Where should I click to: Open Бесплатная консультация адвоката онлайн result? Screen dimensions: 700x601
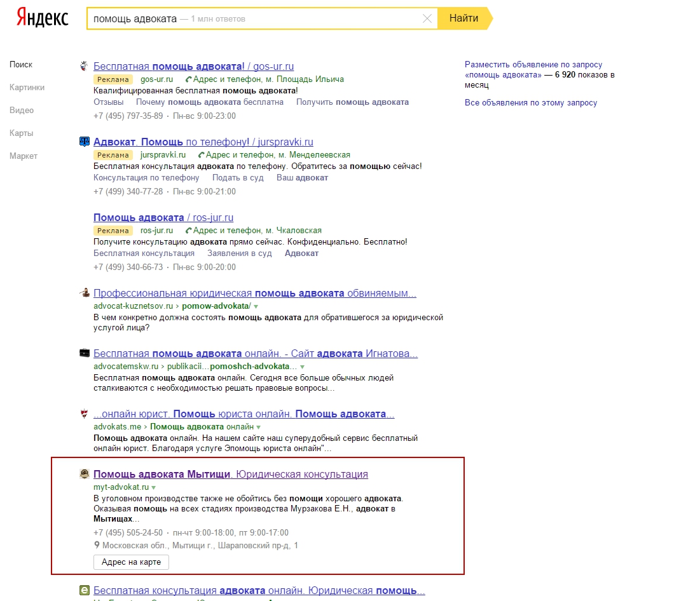coord(259,590)
